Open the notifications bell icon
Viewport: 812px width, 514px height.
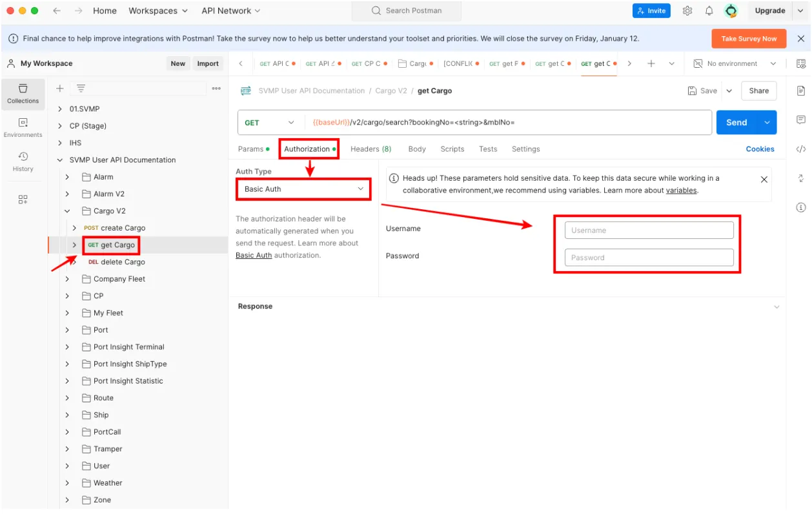[709, 11]
